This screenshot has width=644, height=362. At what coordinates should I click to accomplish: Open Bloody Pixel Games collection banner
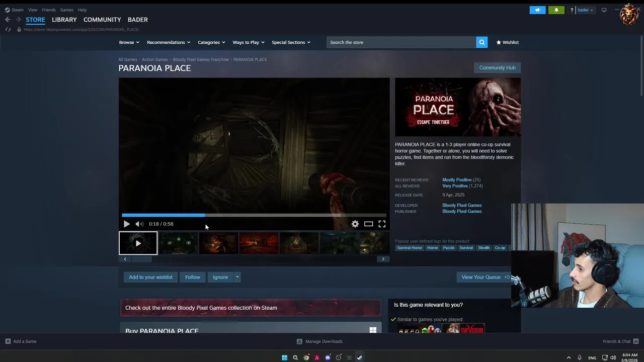coord(251,308)
